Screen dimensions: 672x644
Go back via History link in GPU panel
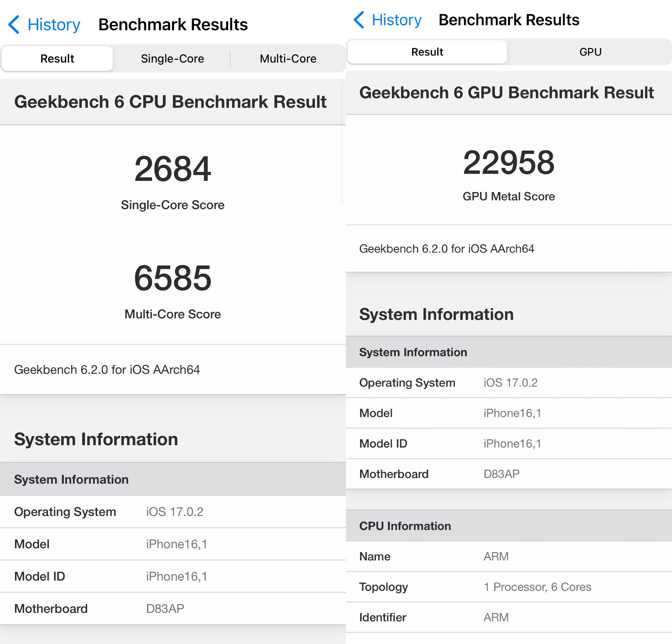pos(397,20)
